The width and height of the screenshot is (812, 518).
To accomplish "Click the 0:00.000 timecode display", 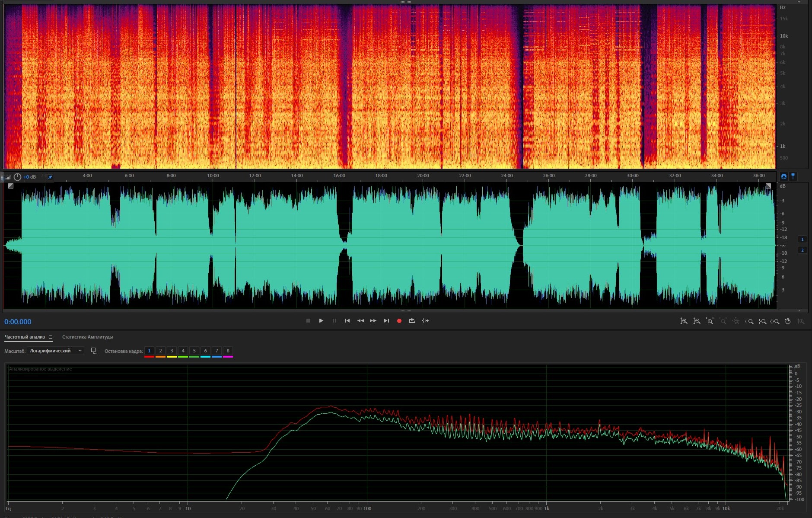I will click(18, 322).
